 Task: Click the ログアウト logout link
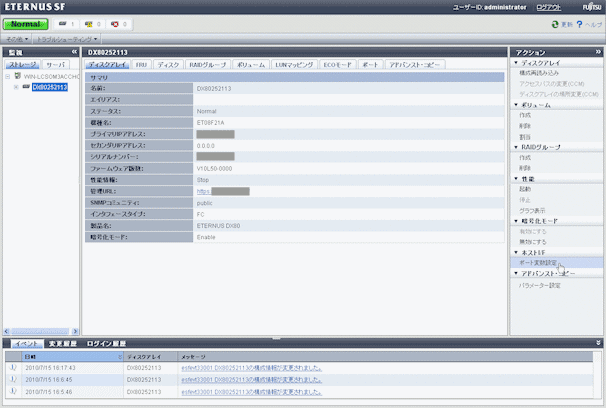click(x=548, y=7)
